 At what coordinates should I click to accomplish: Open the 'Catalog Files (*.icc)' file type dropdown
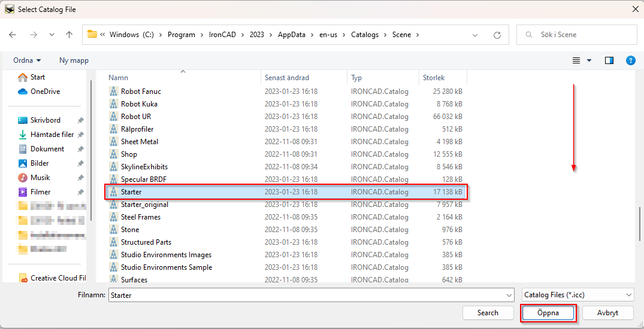tap(578, 295)
